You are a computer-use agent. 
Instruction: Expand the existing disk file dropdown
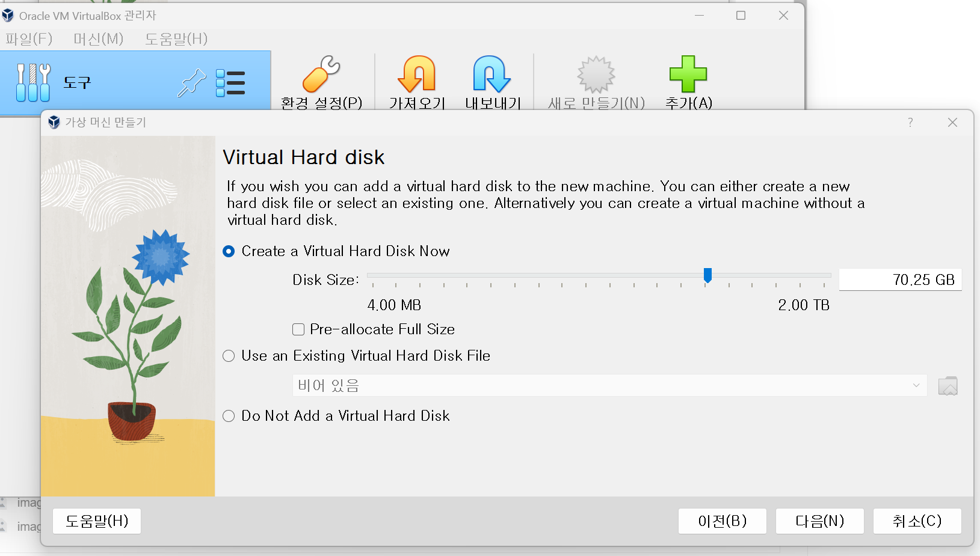click(x=609, y=386)
